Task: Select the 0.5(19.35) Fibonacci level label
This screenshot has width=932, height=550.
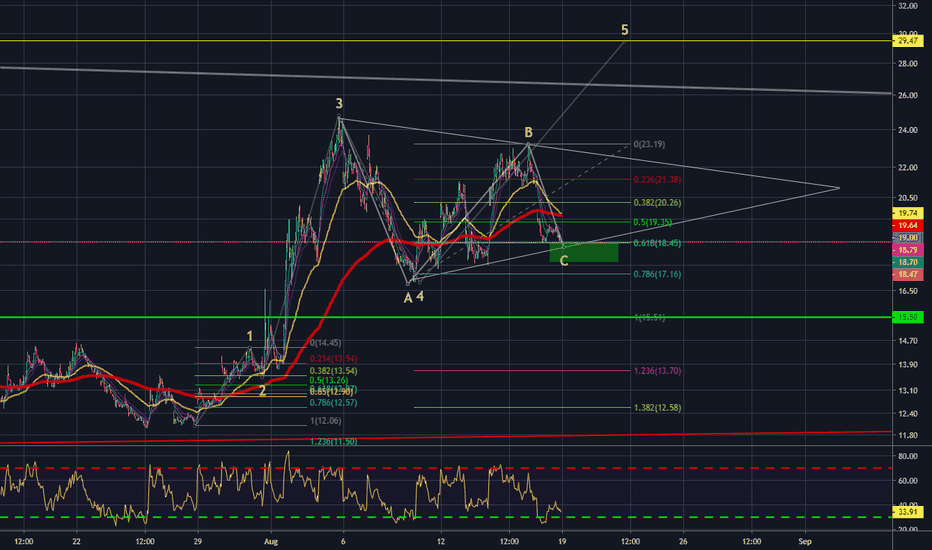Action: [x=653, y=222]
